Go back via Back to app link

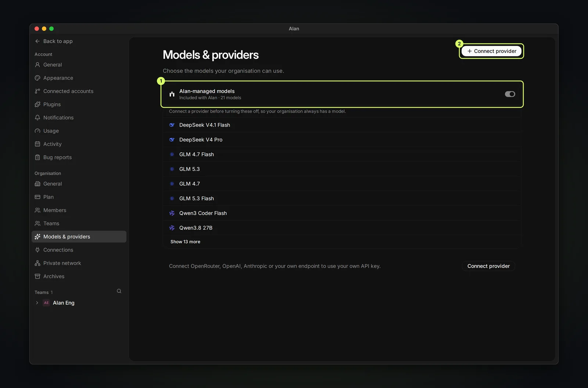54,41
